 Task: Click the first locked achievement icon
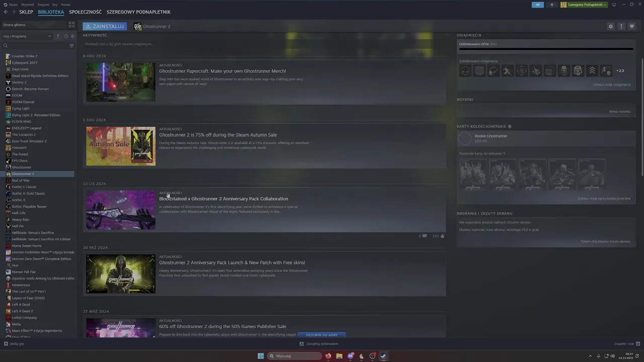click(465, 71)
